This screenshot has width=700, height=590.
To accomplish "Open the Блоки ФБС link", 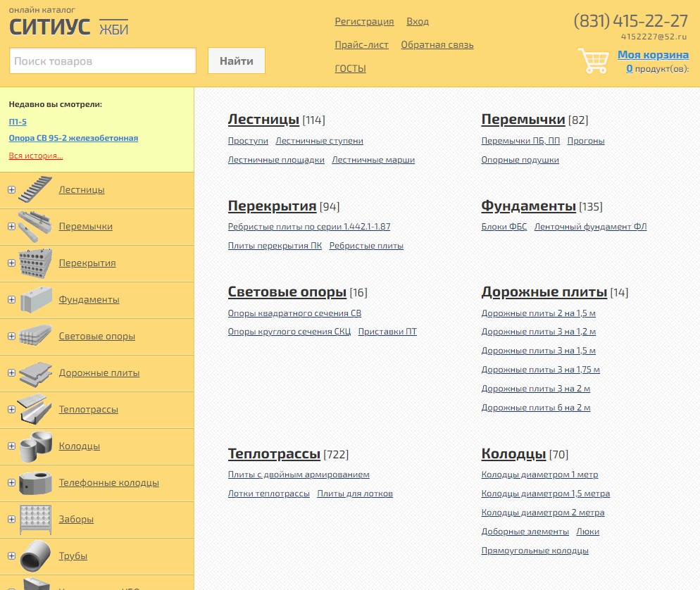I will click(x=504, y=227).
